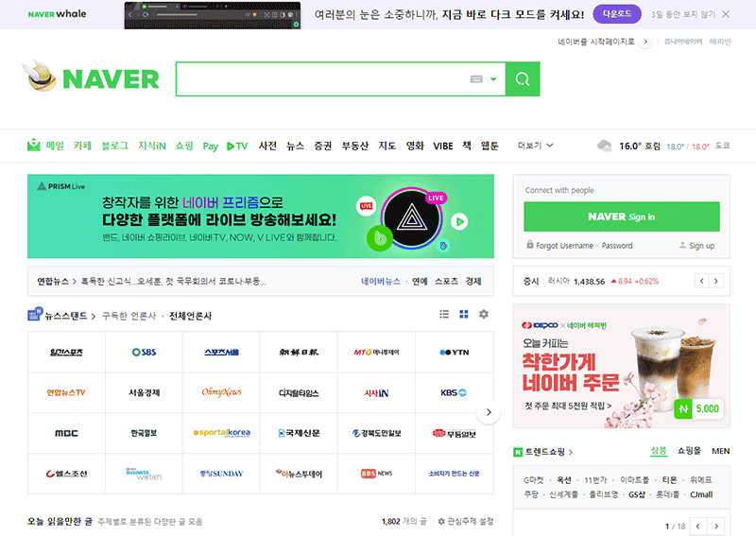Screen dimensions: 756x536
Task: Click the arrow next to 네이버를 시작페이지로
Action: (x=645, y=42)
